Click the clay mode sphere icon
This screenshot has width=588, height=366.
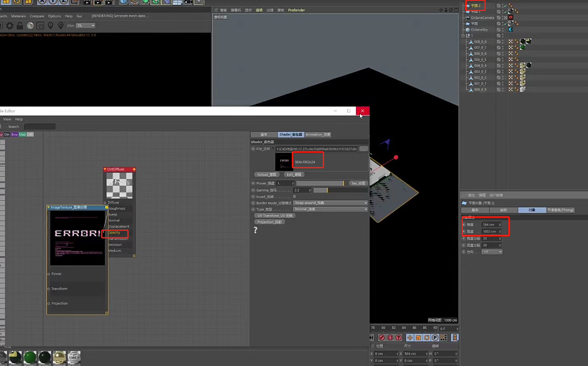pyautogui.click(x=30, y=26)
